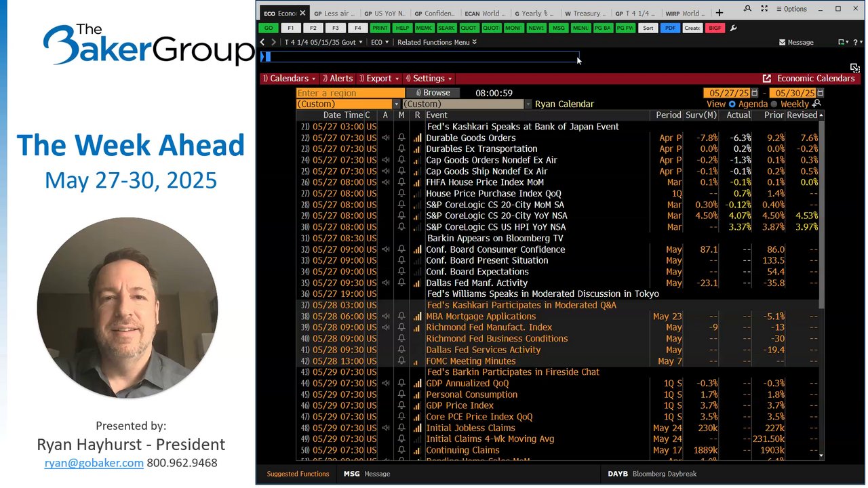Image resolution: width=868 pixels, height=488 pixels.
Task: Click speaker icon for Dallas Fed Manf. Activity
Action: tap(386, 283)
